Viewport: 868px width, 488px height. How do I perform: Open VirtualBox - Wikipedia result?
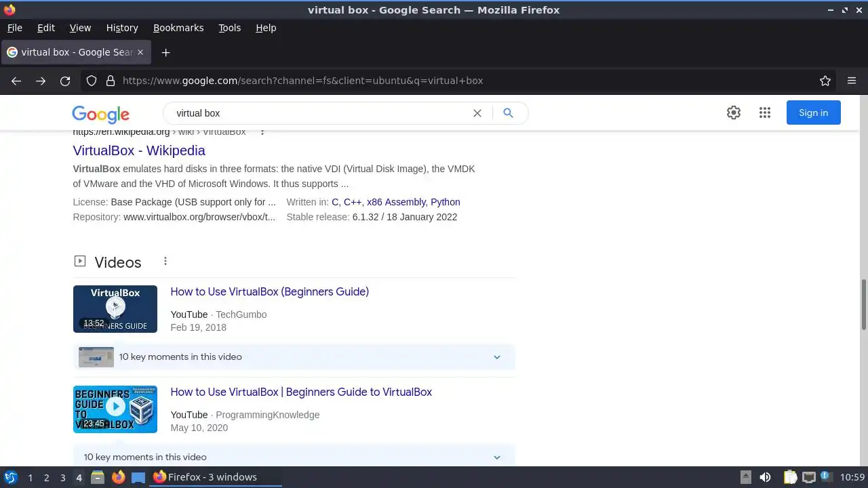(x=139, y=150)
